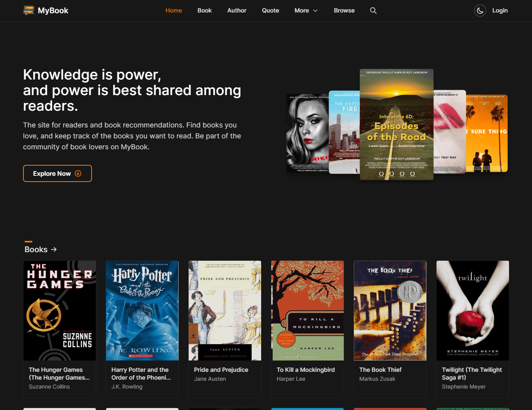Click the arrow beside Books heading
The width and height of the screenshot is (532, 410).
click(54, 249)
